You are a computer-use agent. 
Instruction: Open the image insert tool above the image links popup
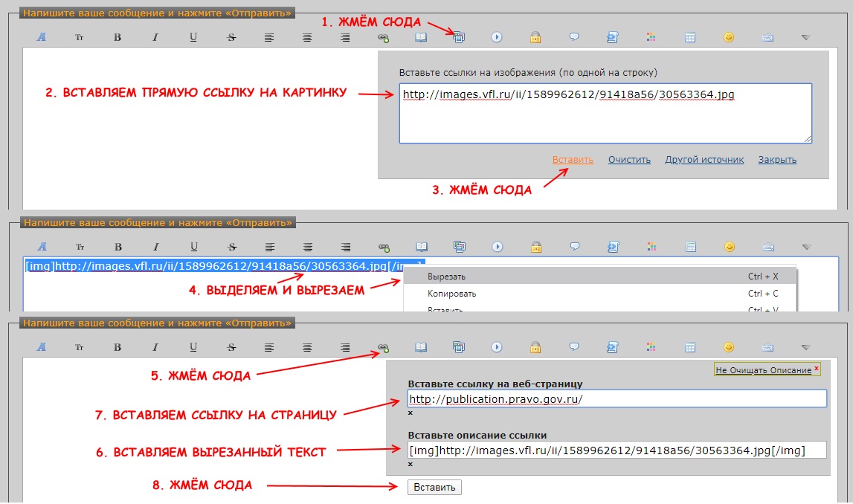pyautogui.click(x=459, y=37)
